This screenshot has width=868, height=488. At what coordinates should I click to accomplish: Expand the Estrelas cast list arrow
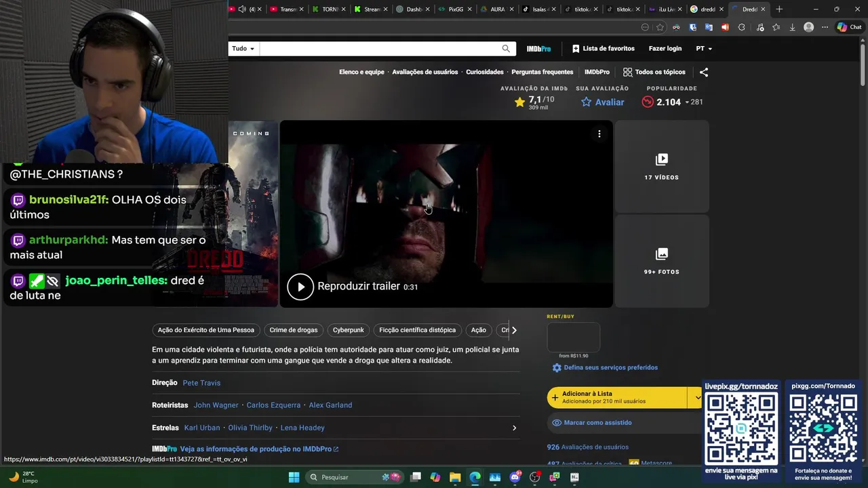514,428
